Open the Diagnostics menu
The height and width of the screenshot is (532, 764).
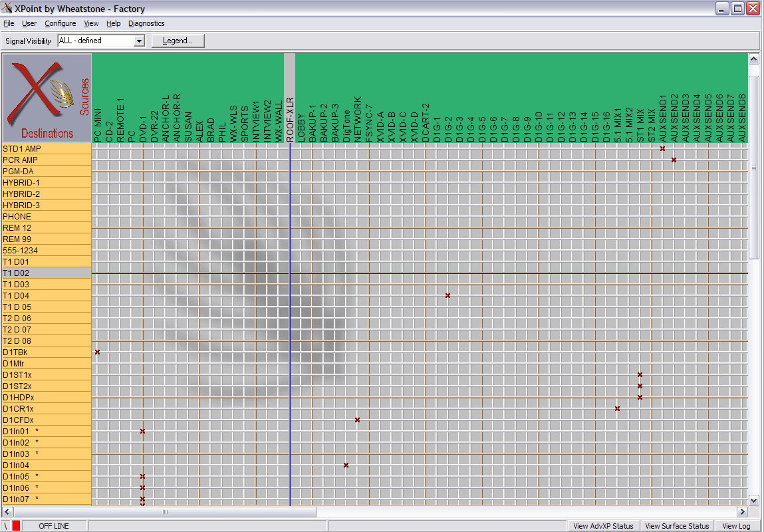pyautogui.click(x=146, y=23)
